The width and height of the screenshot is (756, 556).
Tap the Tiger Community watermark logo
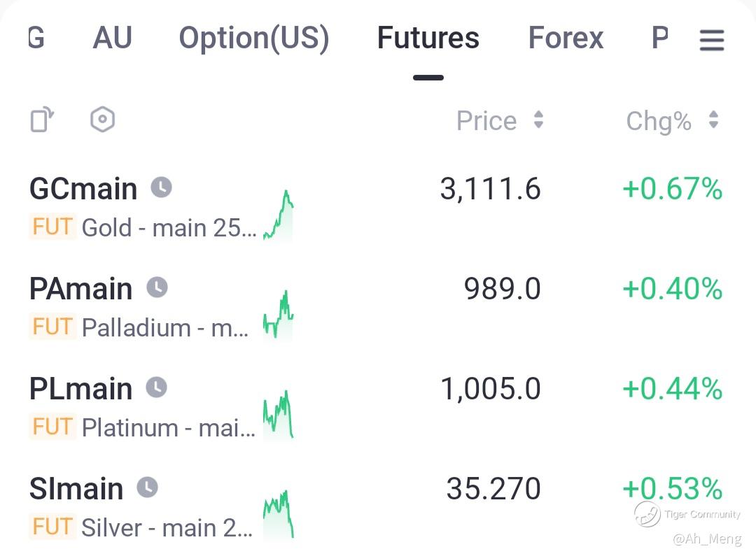647,514
